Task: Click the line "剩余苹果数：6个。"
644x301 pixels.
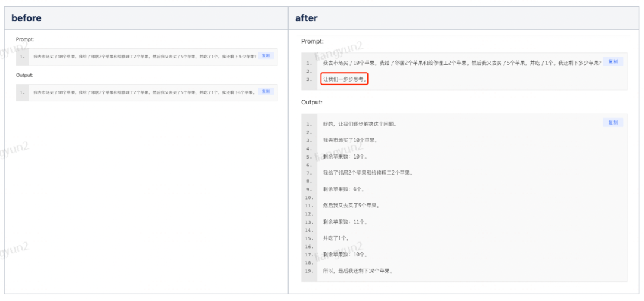Action: coord(344,190)
